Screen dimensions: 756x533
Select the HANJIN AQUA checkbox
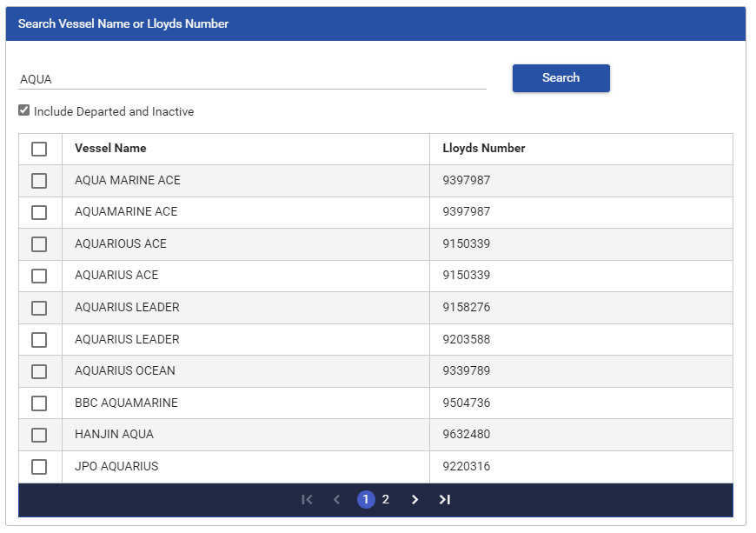pos(39,435)
